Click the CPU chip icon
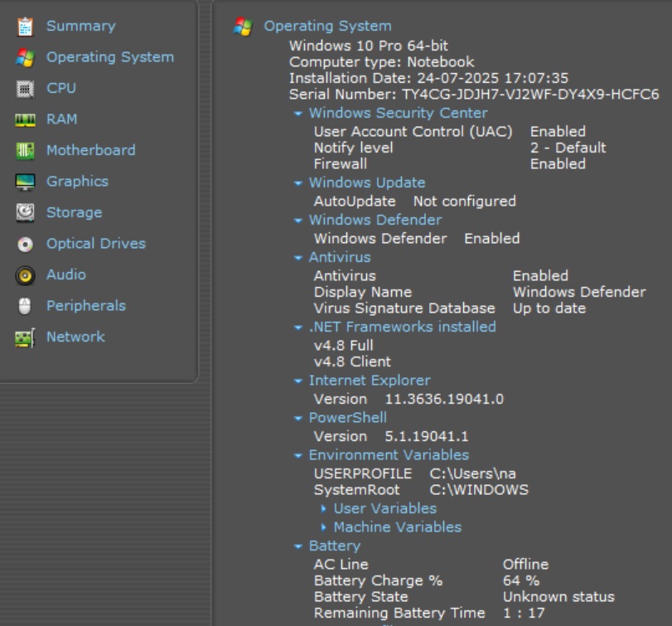 (x=25, y=89)
